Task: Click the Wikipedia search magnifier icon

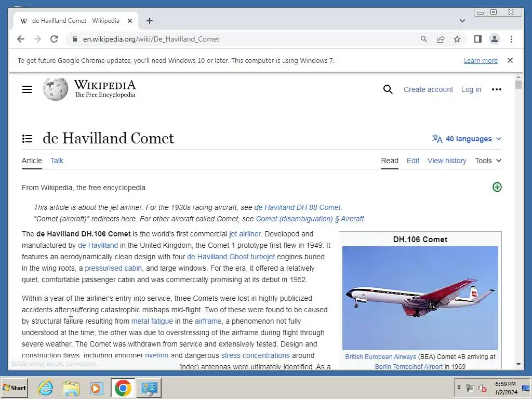Action: [388, 89]
